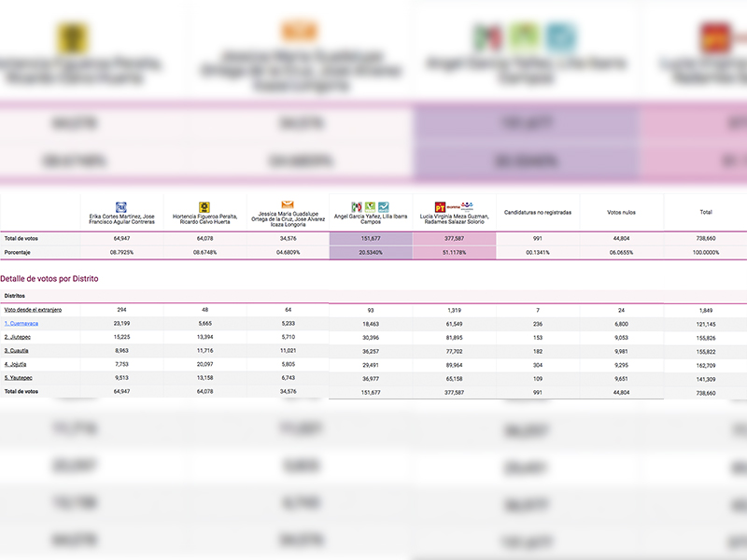The height and width of the screenshot is (560, 747).
Task: Click the 121,145 total for Cuernavaca
Action: 706,324
